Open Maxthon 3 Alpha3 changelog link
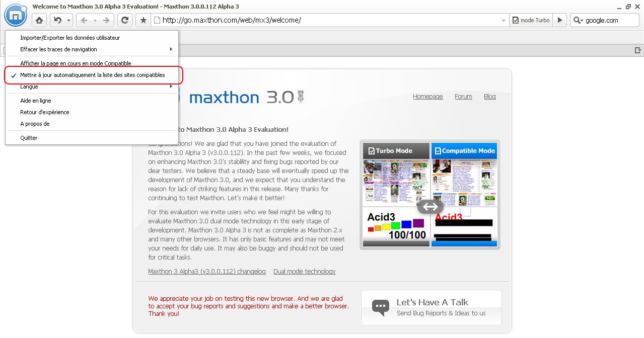Image resolution: width=644 pixels, height=338 pixels. (x=207, y=272)
